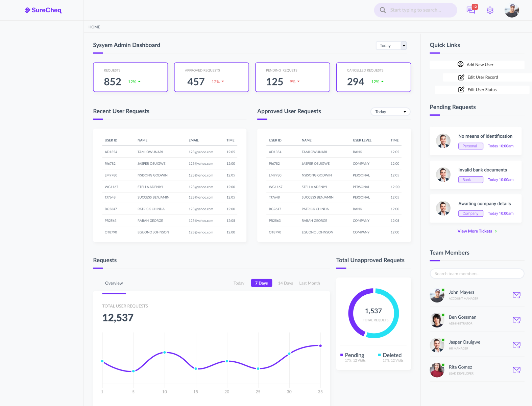Open the user profile avatar in header
Image resolution: width=532 pixels, height=406 pixels.
[x=512, y=10]
